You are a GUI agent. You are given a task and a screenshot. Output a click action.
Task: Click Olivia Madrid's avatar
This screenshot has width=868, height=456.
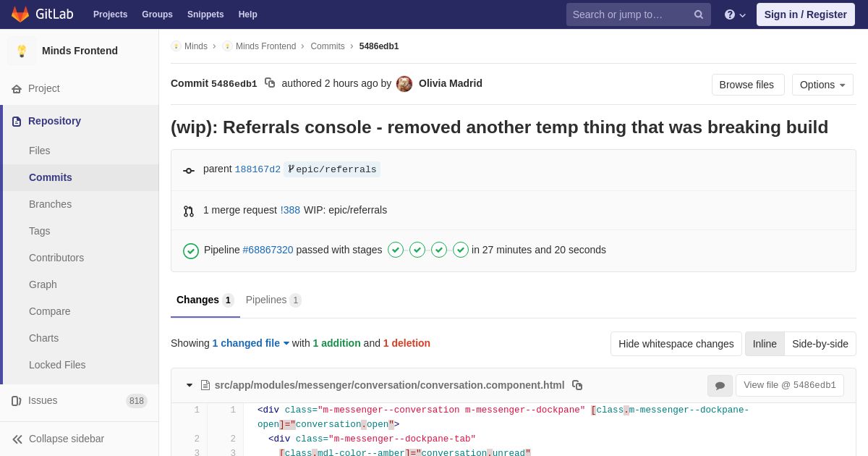tap(404, 84)
